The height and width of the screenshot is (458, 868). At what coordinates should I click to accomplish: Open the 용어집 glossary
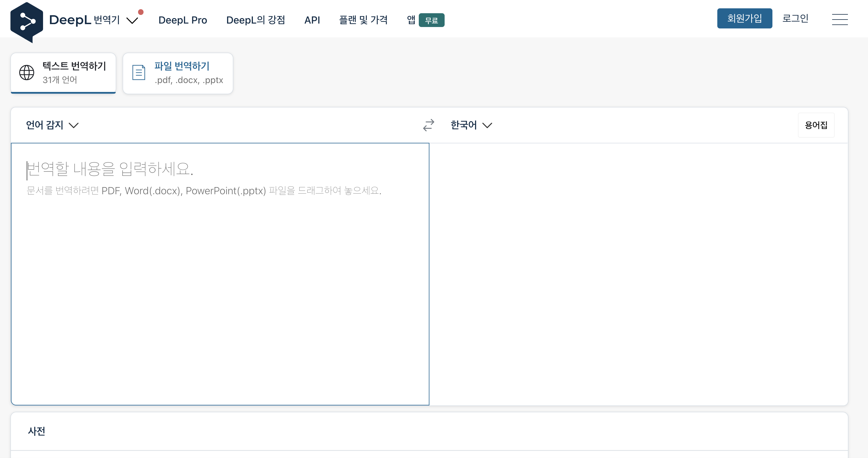816,125
